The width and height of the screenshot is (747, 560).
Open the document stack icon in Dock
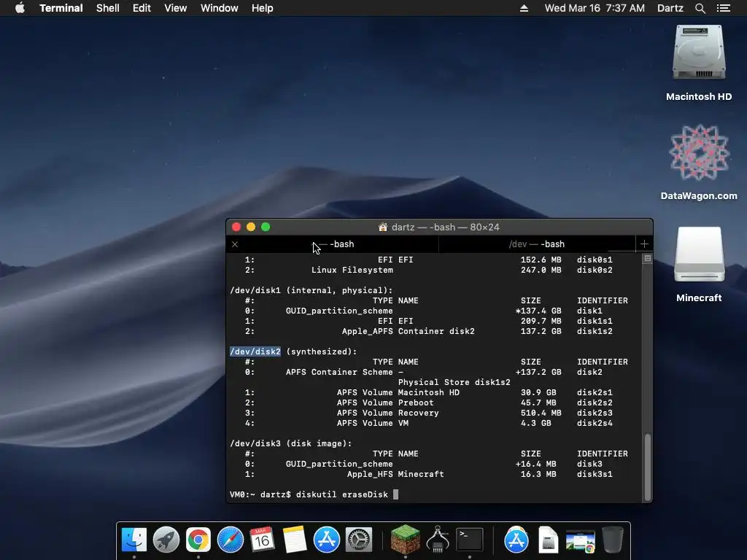(549, 540)
